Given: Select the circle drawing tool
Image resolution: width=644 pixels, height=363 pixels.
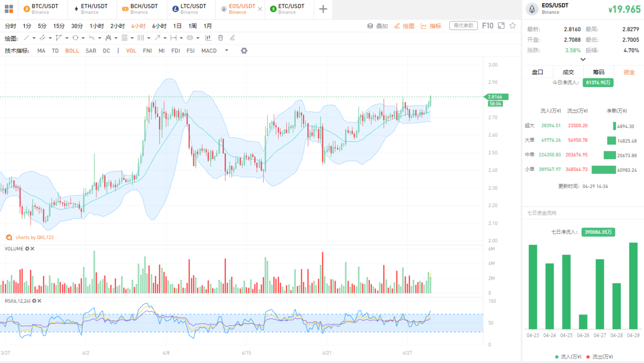Looking at the screenshot, I should coord(75,38).
